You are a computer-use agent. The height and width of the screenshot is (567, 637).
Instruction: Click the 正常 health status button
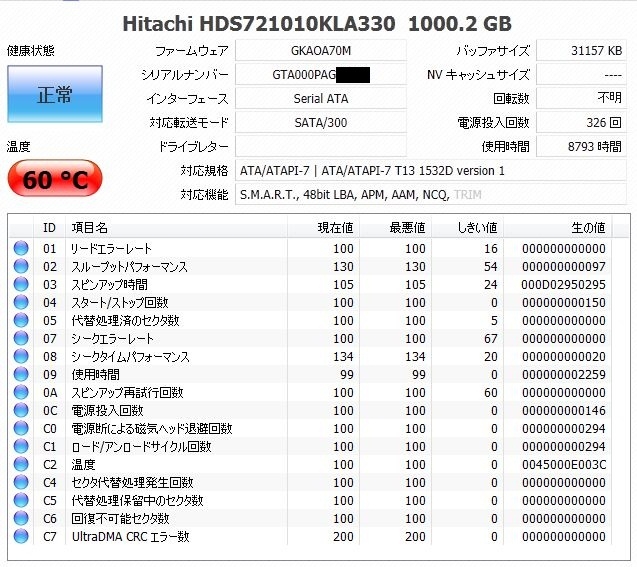(55, 94)
